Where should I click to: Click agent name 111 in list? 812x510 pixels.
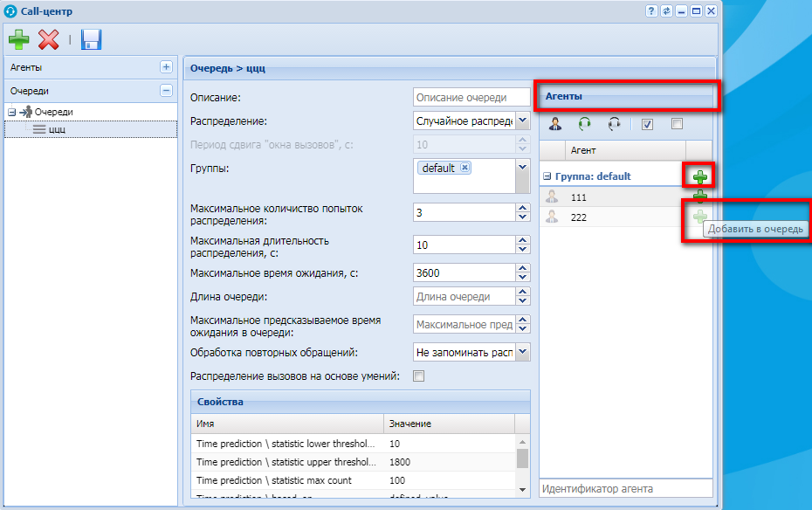pyautogui.click(x=579, y=197)
